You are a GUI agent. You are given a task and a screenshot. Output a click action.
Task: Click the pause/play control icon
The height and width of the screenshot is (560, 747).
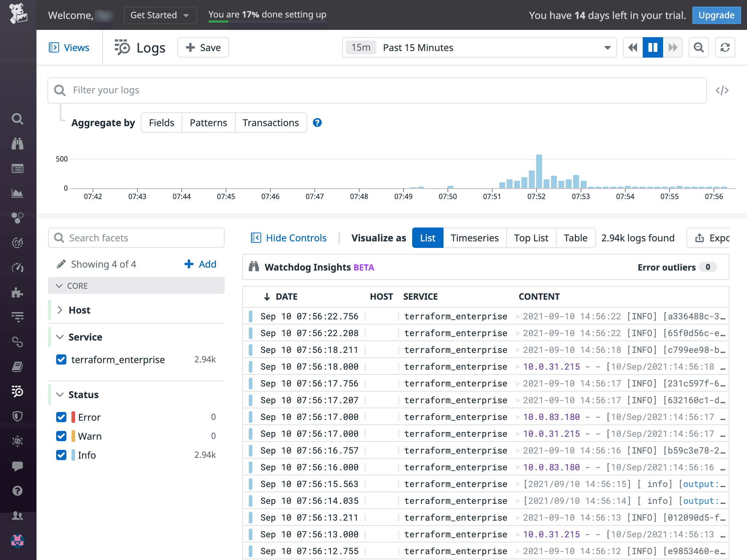tap(653, 47)
